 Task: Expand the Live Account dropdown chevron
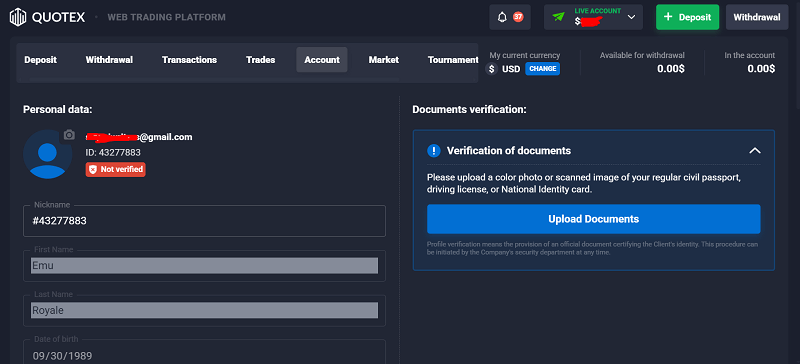(x=632, y=17)
